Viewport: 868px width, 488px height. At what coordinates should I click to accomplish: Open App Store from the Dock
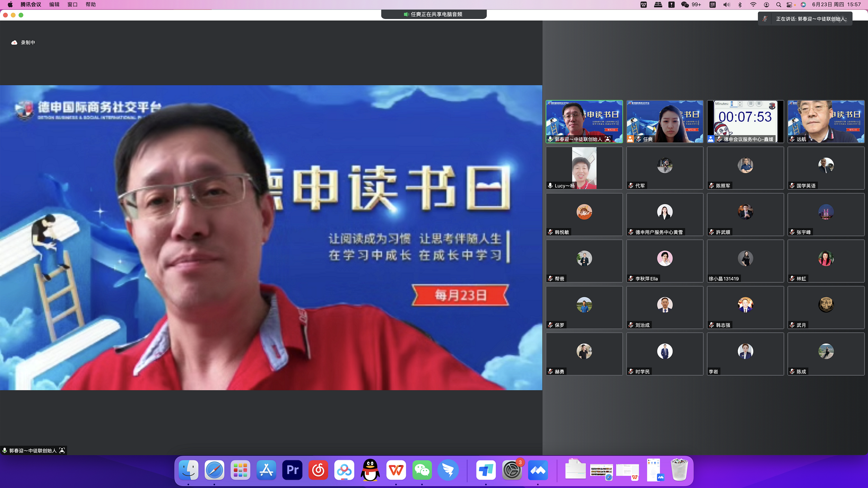266,470
